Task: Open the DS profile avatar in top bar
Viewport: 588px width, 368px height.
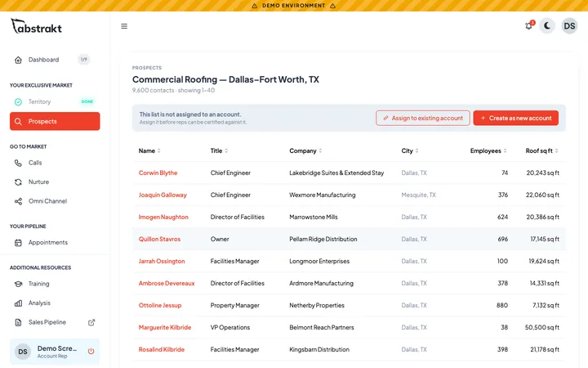Action: [569, 26]
